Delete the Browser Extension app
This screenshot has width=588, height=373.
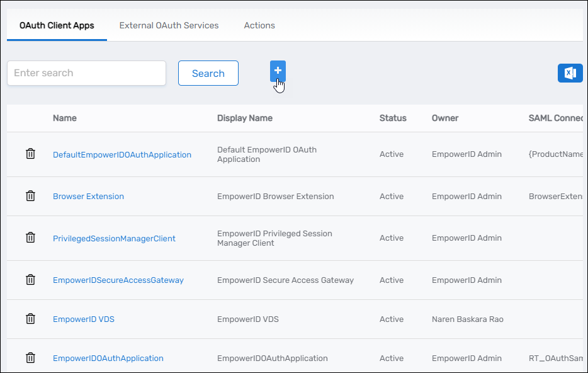tap(30, 196)
